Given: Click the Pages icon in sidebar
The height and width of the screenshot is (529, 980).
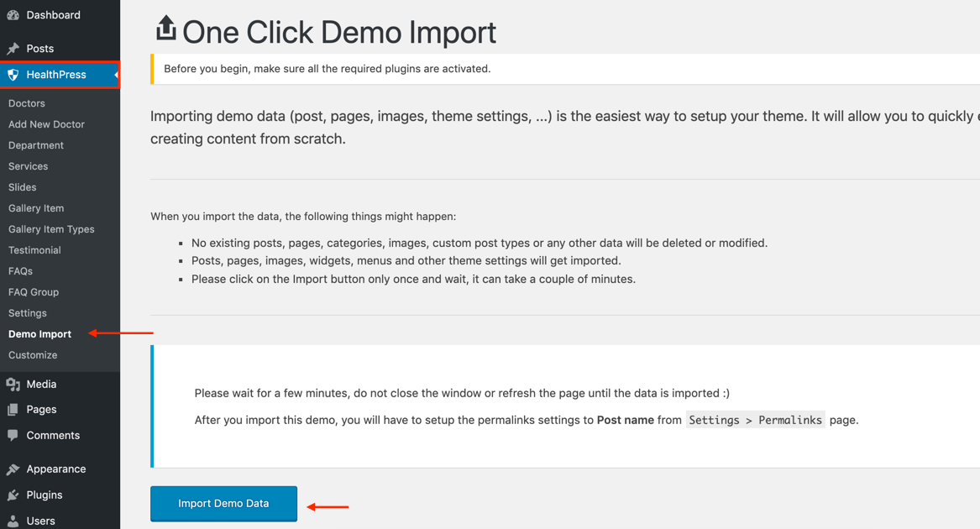Looking at the screenshot, I should coord(13,410).
